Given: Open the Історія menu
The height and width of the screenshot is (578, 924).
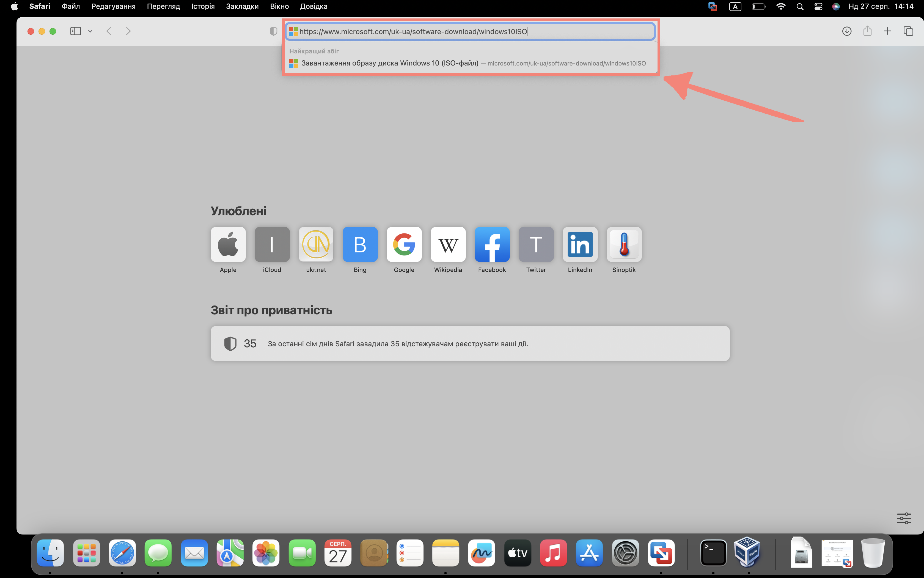Looking at the screenshot, I should pos(203,6).
